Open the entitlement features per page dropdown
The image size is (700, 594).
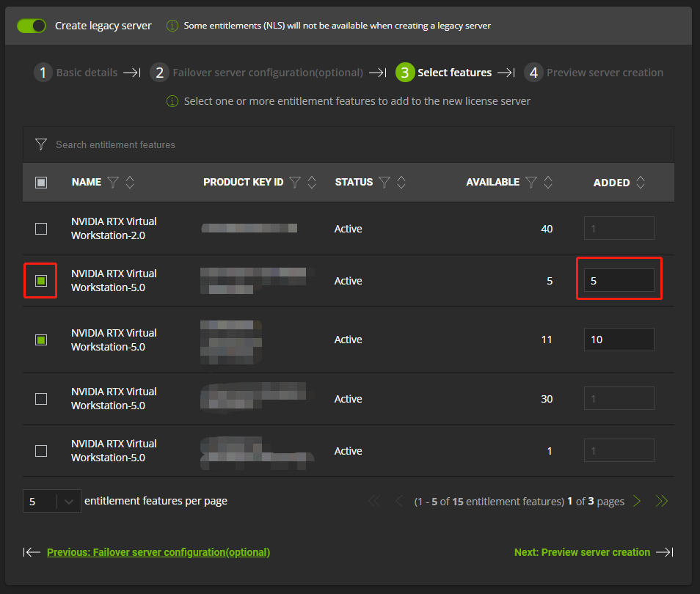pyautogui.click(x=52, y=501)
